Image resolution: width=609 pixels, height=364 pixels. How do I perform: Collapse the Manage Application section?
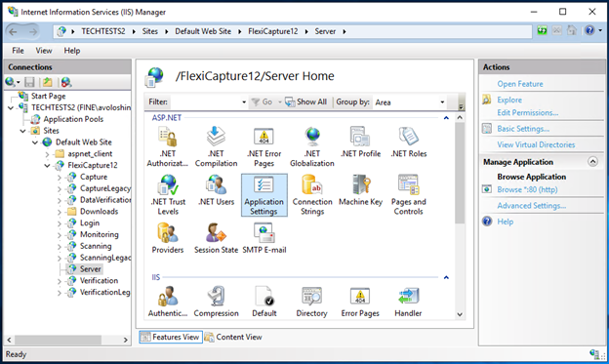[x=592, y=162]
